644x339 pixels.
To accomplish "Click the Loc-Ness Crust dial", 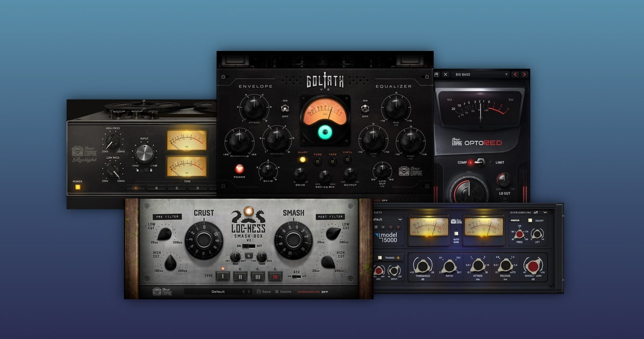I will click(x=203, y=240).
